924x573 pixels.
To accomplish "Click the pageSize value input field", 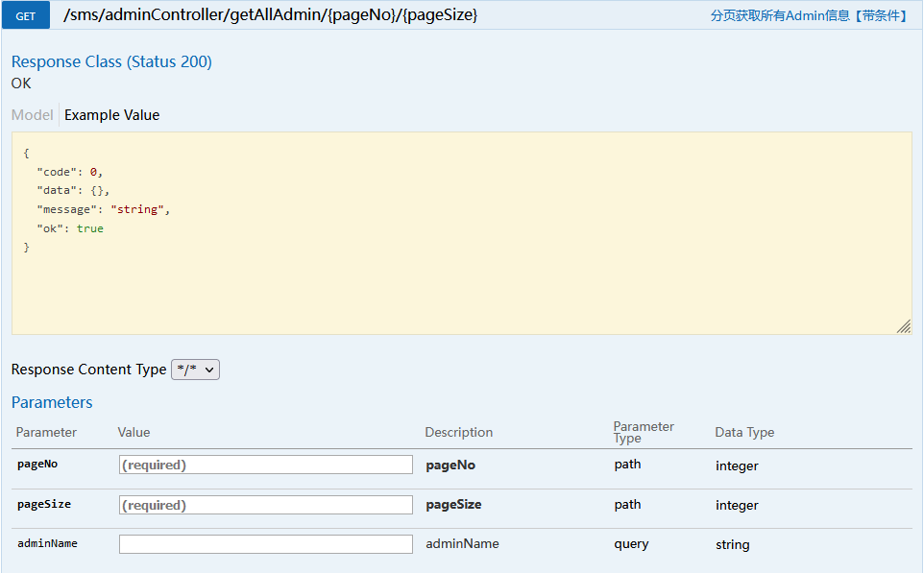I will [x=266, y=505].
